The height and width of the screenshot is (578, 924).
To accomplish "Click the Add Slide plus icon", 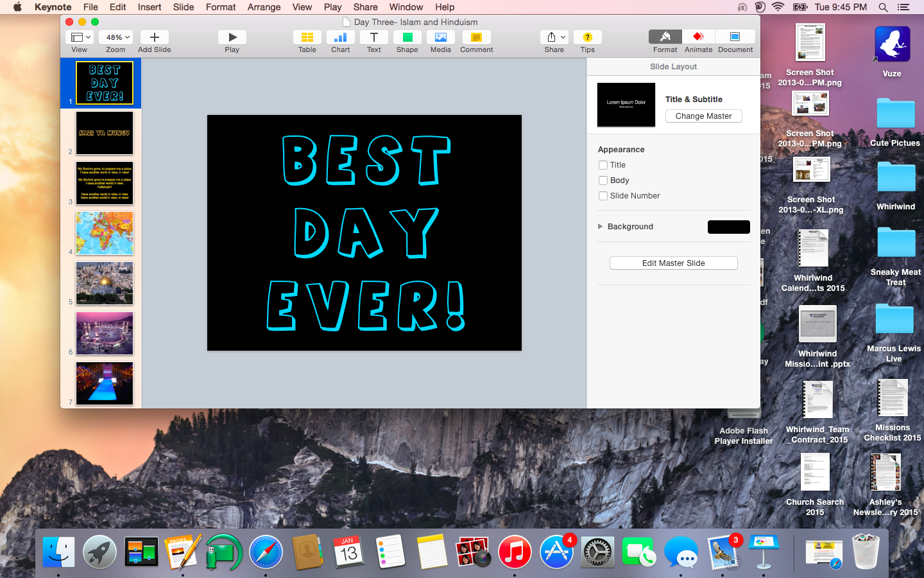I will (x=154, y=37).
